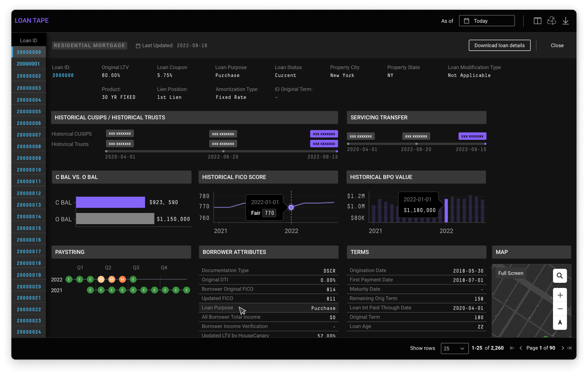Screen dimensions: 588x376
Task: Click the cloud sync icon
Action: (551, 21)
